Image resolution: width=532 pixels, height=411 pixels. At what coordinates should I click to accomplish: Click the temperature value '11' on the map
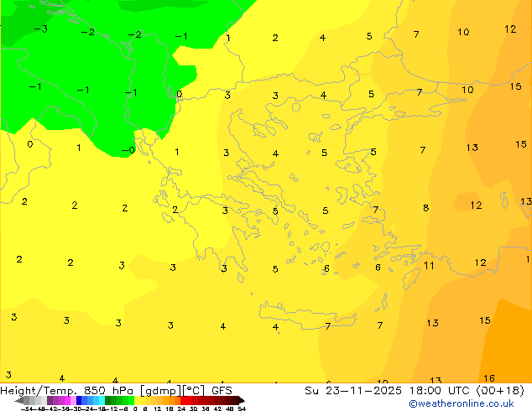click(x=429, y=266)
